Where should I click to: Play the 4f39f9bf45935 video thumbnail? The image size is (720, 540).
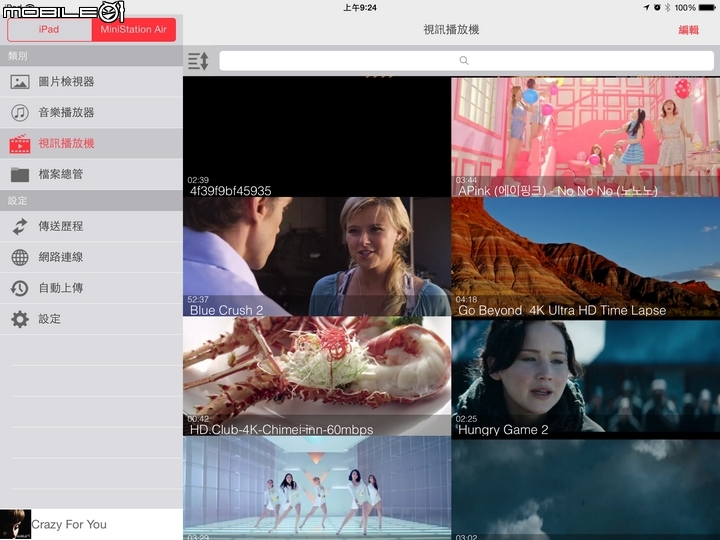(317, 137)
